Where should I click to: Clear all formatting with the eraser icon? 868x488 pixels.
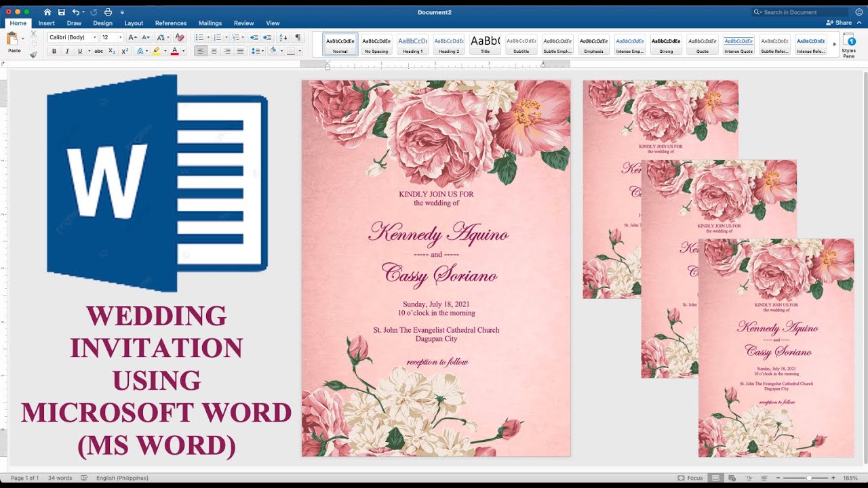tap(180, 37)
